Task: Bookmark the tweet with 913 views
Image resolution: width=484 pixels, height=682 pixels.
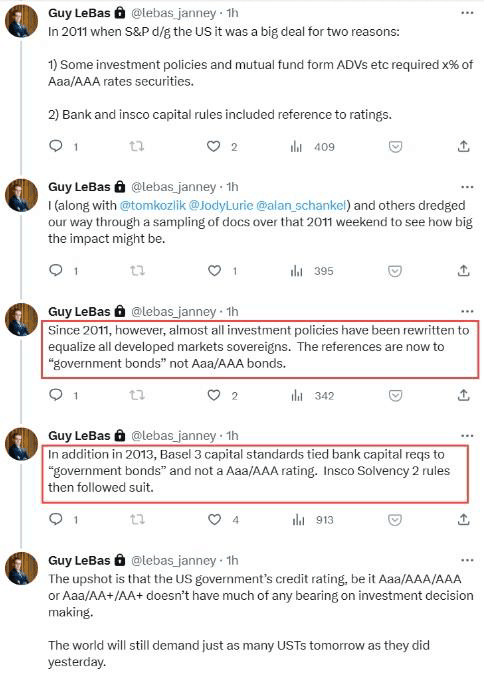Action: [394, 520]
